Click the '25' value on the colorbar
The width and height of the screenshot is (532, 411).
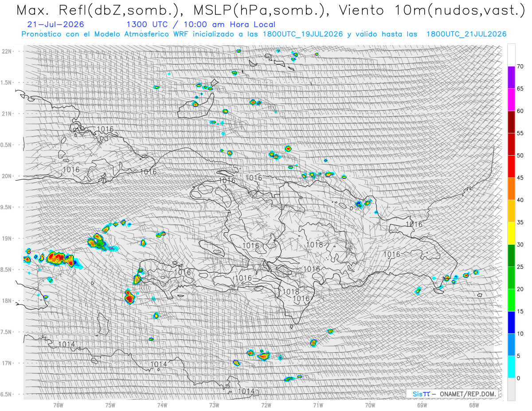(x=520, y=267)
